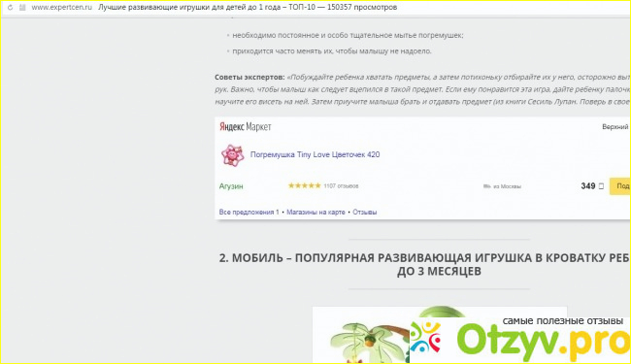Screen dimensions: 631x364
Task: Click the ruble currency icon after 349
Action: click(601, 185)
